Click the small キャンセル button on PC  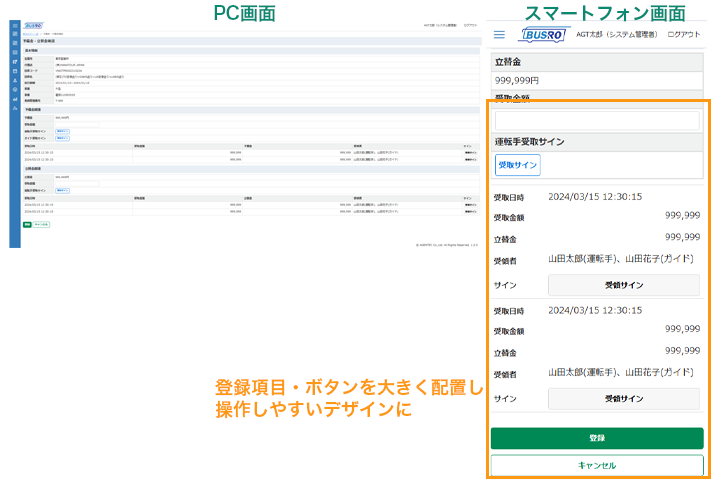click(x=41, y=225)
